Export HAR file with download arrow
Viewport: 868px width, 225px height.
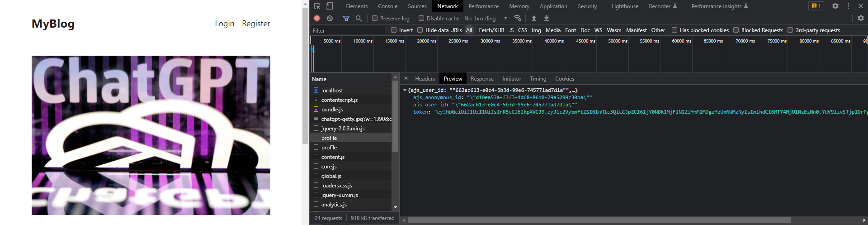coord(546,18)
